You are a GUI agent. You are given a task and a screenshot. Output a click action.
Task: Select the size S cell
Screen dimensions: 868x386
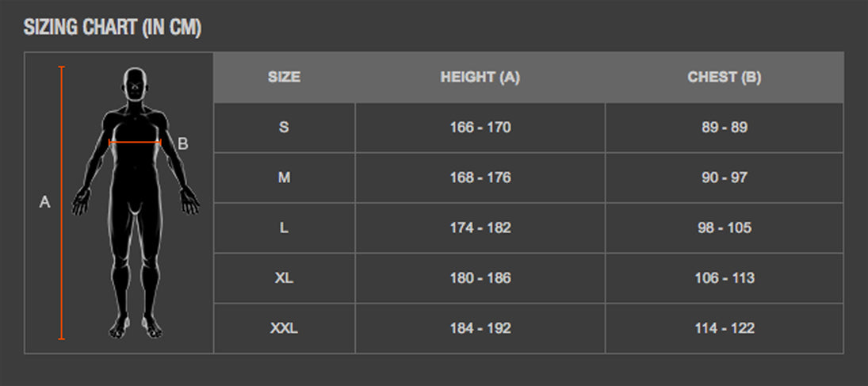(284, 128)
